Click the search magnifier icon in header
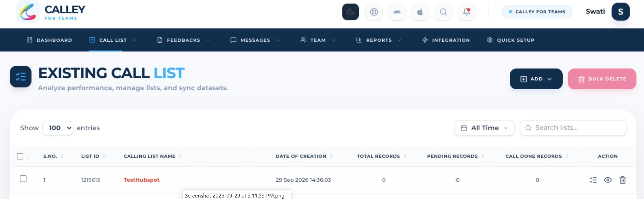644x199 pixels. [443, 12]
